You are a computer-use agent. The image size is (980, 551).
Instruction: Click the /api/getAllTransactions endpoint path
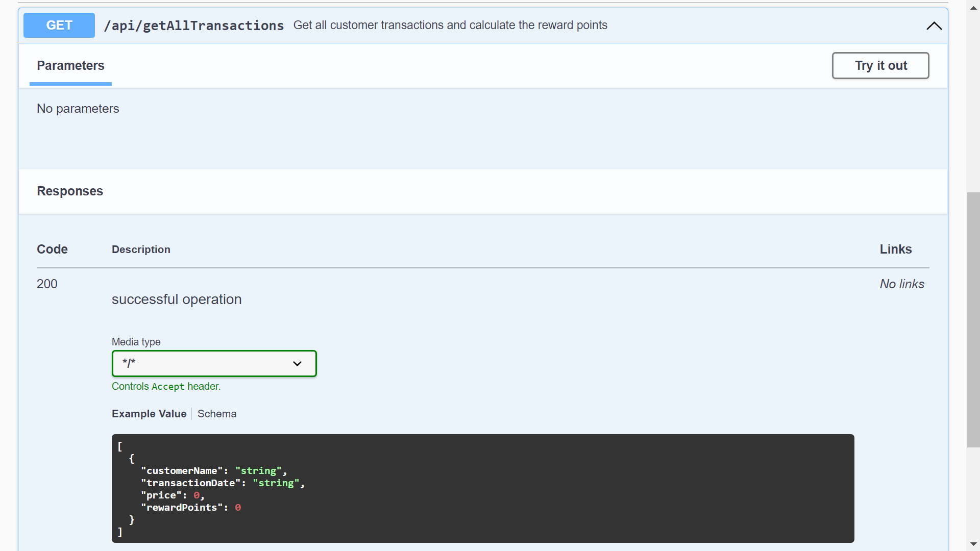[x=194, y=26]
